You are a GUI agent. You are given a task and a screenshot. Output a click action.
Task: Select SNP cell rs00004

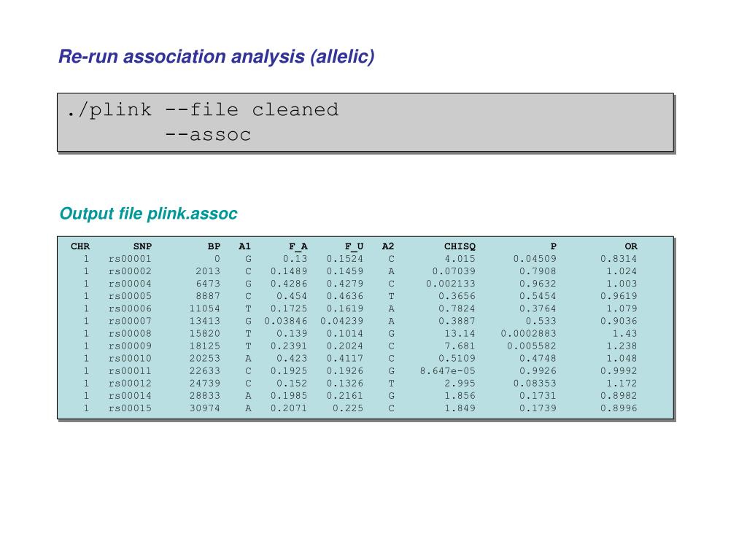(130, 284)
